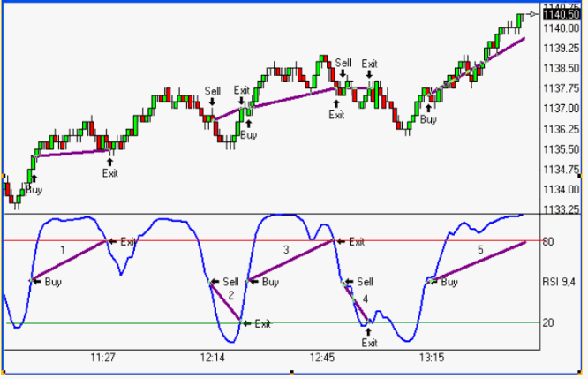Click the RSI oversold level 20 label

[x=548, y=322]
